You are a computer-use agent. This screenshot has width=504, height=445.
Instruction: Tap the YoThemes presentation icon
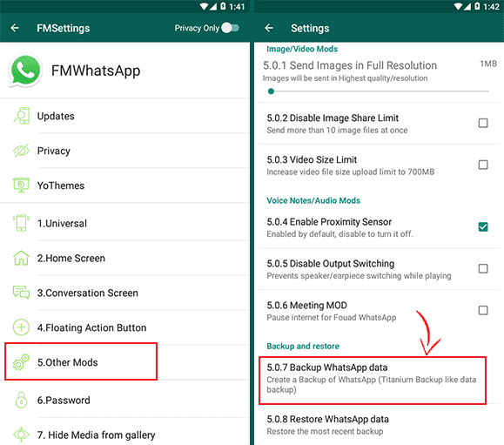pos(21,185)
